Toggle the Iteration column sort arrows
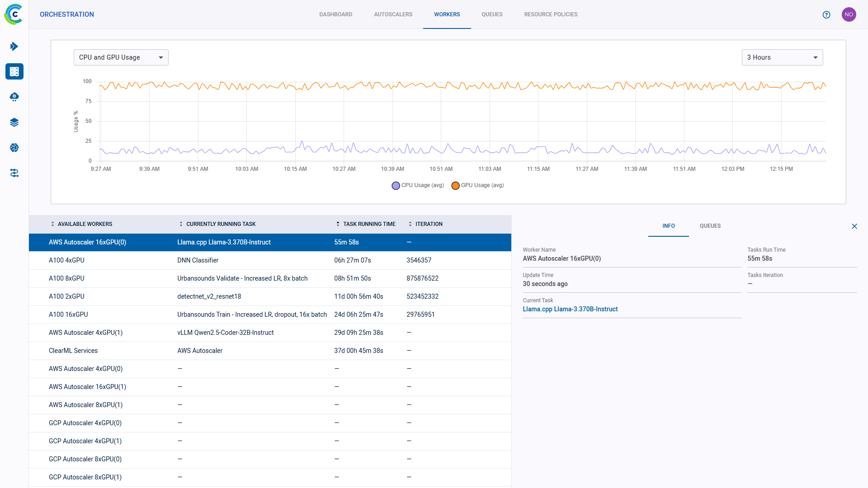Image resolution: width=868 pixels, height=488 pixels. tap(410, 224)
